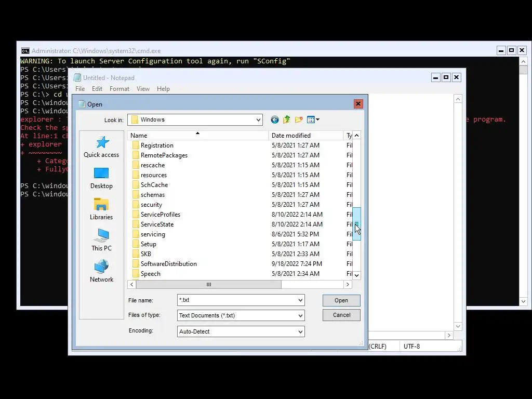Select Desktop in places bar
532x399 pixels.
pos(101,178)
